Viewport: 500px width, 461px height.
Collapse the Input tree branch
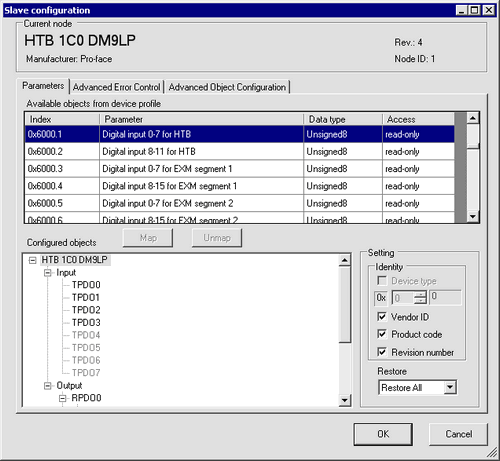(48, 273)
